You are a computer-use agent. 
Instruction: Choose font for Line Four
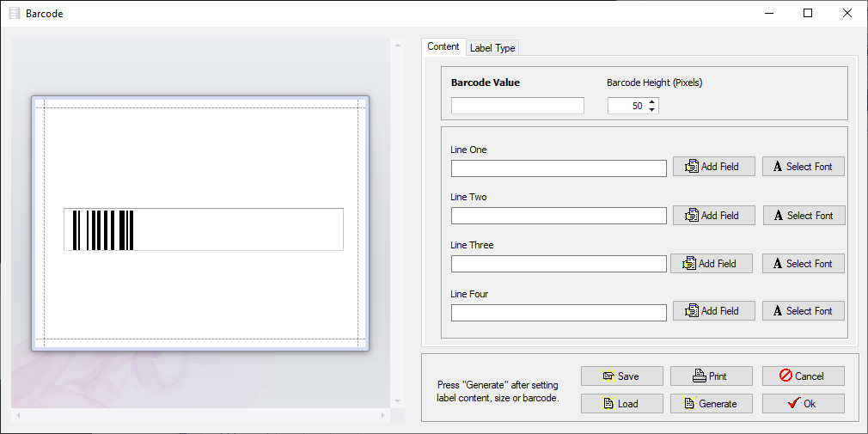(x=803, y=311)
